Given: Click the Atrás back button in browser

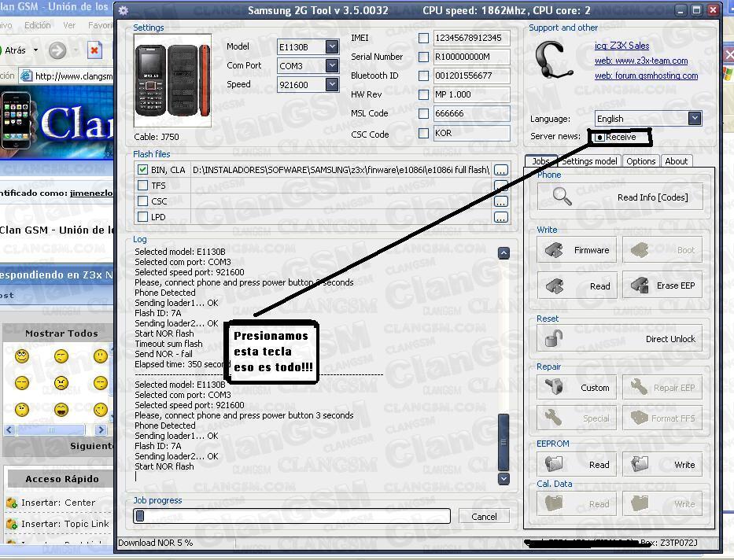Looking at the screenshot, I should 15,50.
